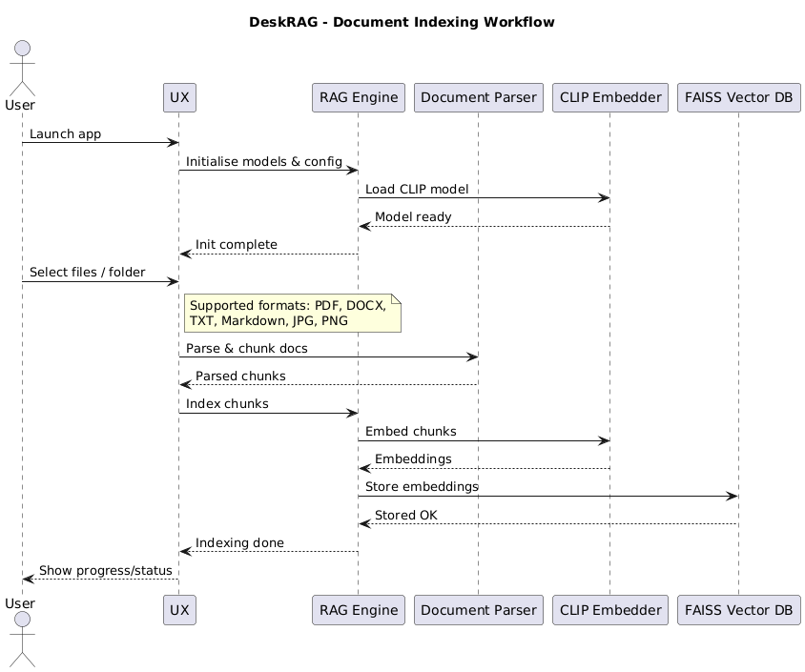Screen dimensions: 805x672
Task: Click the 'Parse & chunk docs' label
Action: pyautogui.click(x=246, y=348)
